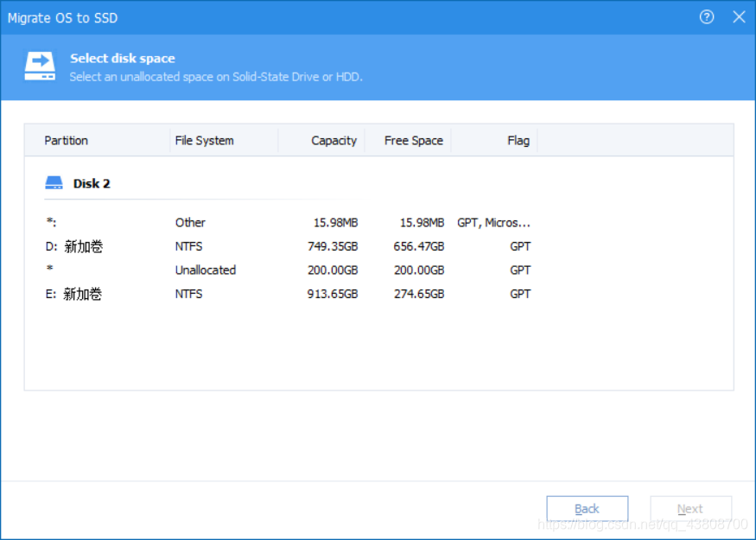Close the Migrate OS to SSD dialog

[x=739, y=17]
